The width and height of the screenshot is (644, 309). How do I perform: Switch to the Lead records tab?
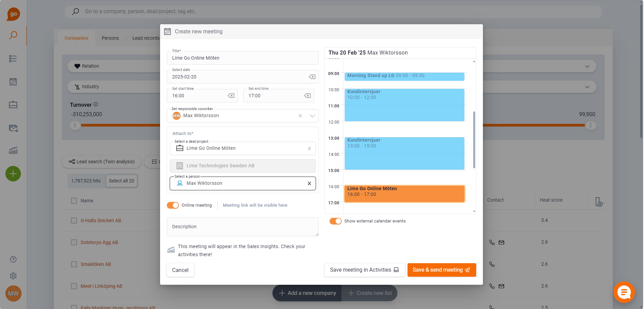click(x=146, y=38)
